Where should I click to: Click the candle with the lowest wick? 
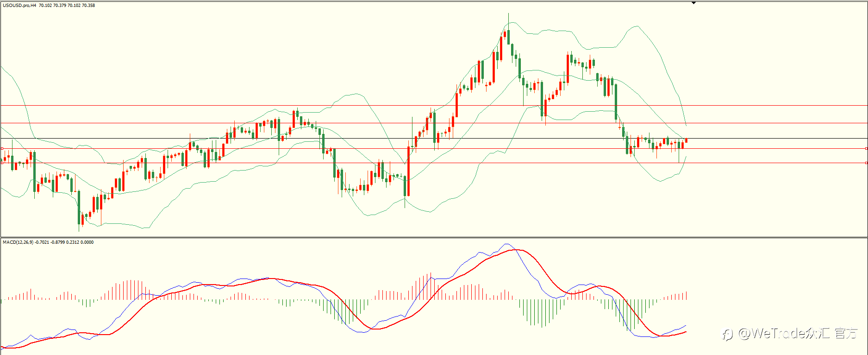click(79, 211)
